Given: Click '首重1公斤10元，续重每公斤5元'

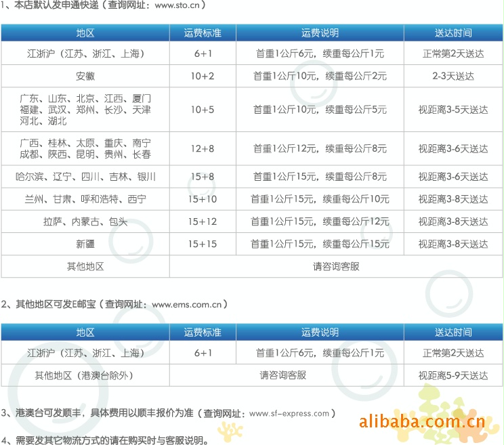Looking at the screenshot, I should point(320,110).
